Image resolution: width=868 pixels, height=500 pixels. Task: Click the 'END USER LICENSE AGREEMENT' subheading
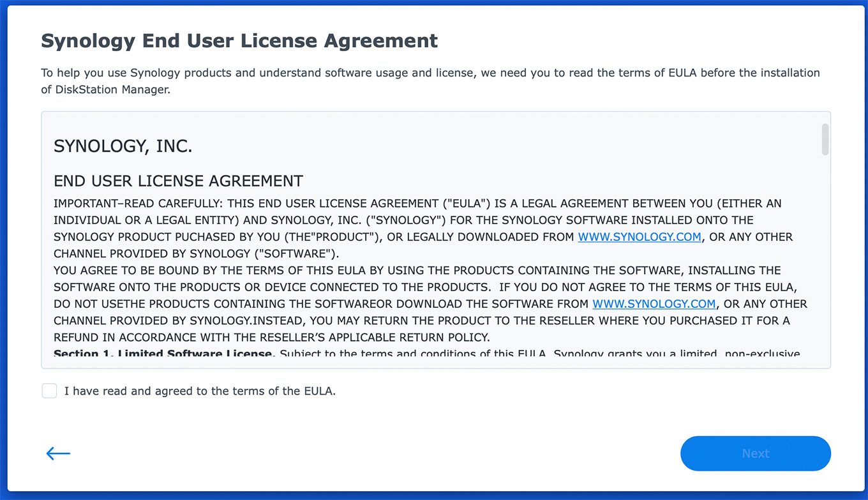click(178, 181)
